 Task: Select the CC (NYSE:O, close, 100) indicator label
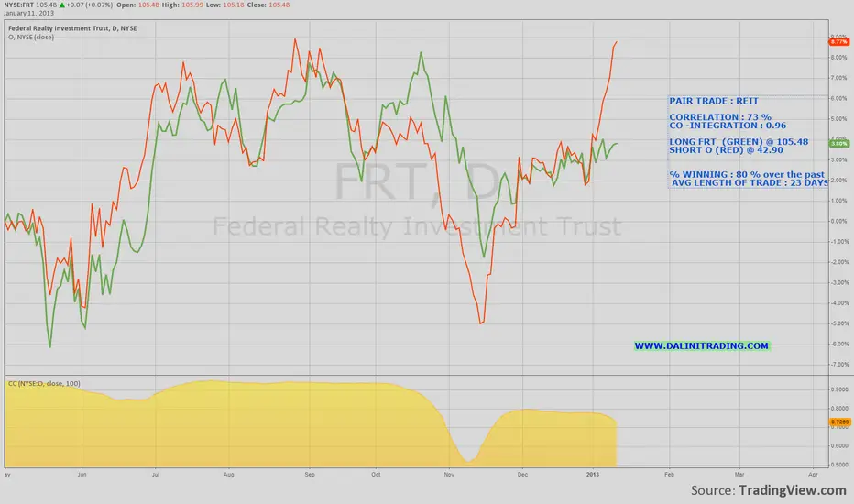44,384
